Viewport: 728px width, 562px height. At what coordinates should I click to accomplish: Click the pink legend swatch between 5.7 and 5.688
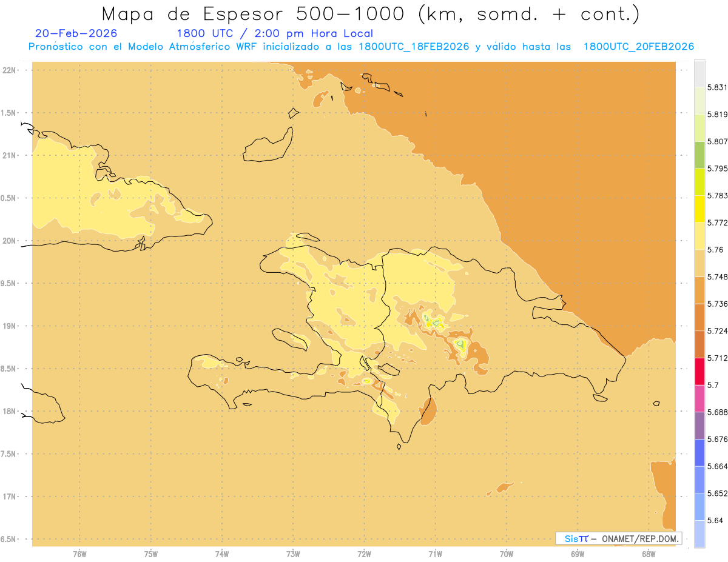[x=699, y=398]
